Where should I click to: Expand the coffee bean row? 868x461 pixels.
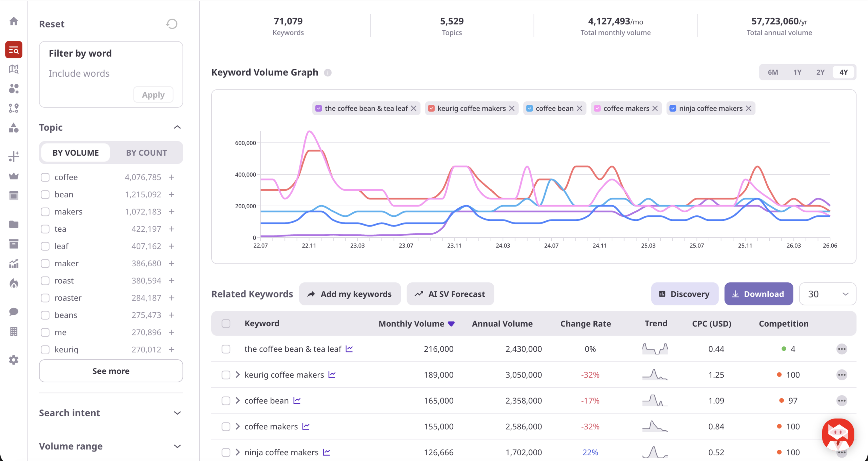[238, 401]
